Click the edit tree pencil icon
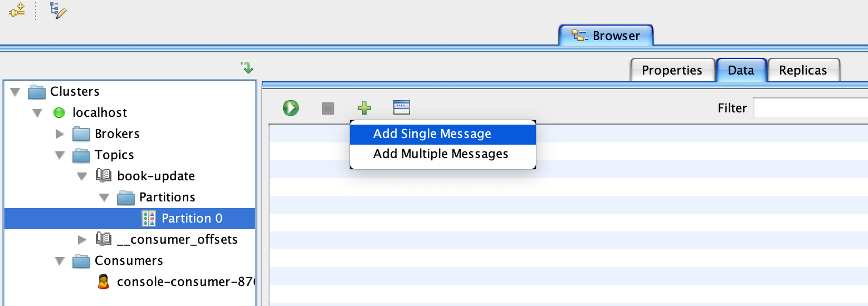 click(x=58, y=10)
